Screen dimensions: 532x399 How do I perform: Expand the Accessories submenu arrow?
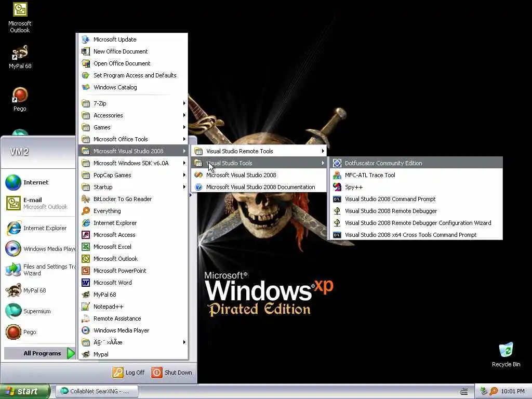point(184,115)
